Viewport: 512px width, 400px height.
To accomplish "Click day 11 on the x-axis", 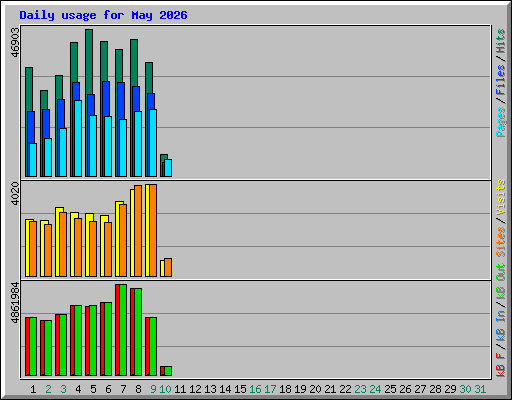I will point(180,389).
